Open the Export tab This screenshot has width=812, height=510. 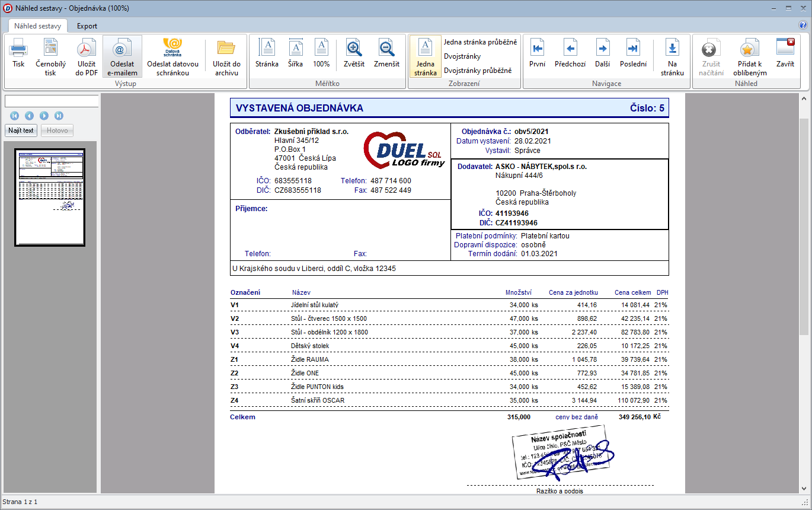point(87,26)
